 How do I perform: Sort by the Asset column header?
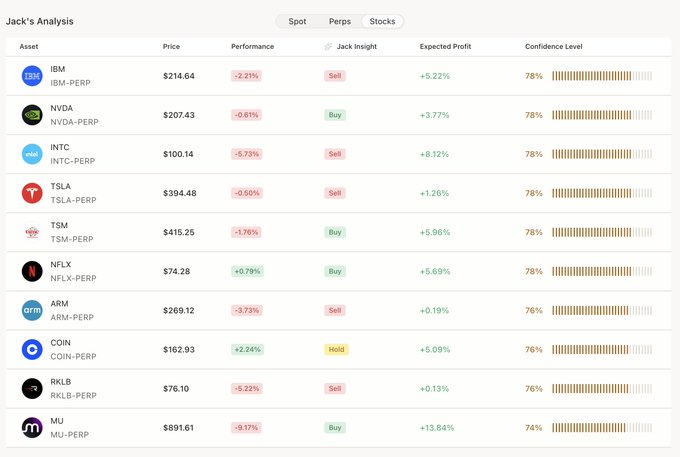click(29, 46)
